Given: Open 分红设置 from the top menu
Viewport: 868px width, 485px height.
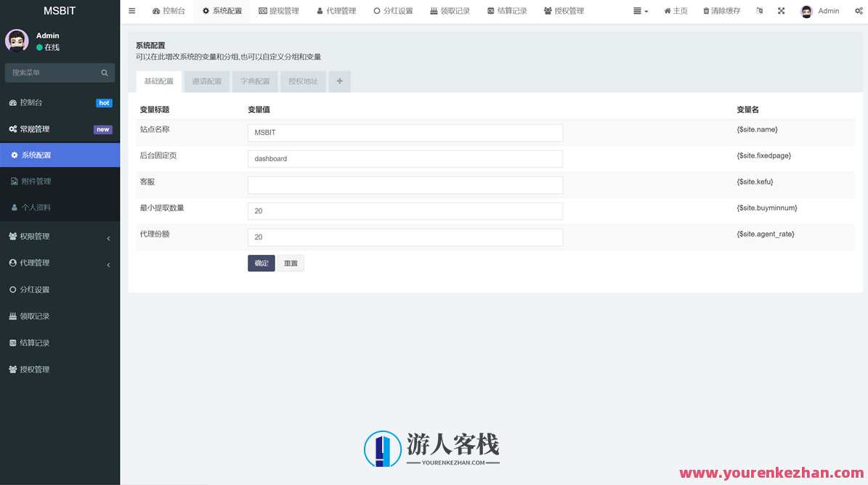Looking at the screenshot, I should tap(393, 10).
